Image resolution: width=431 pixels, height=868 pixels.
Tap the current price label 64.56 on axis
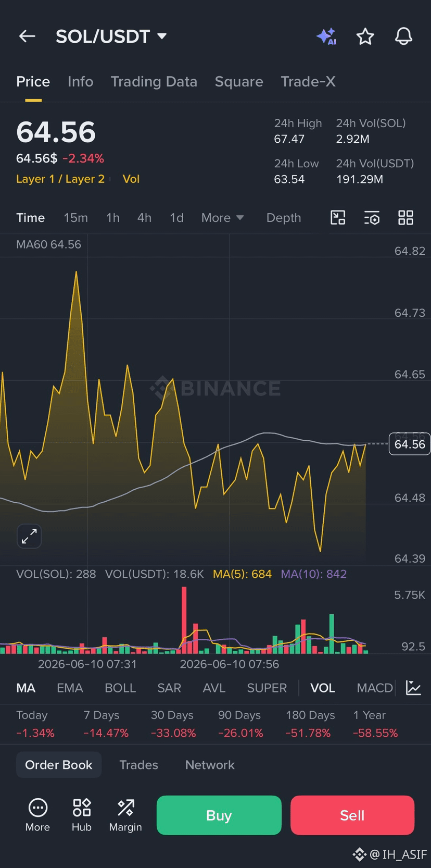[x=410, y=444]
